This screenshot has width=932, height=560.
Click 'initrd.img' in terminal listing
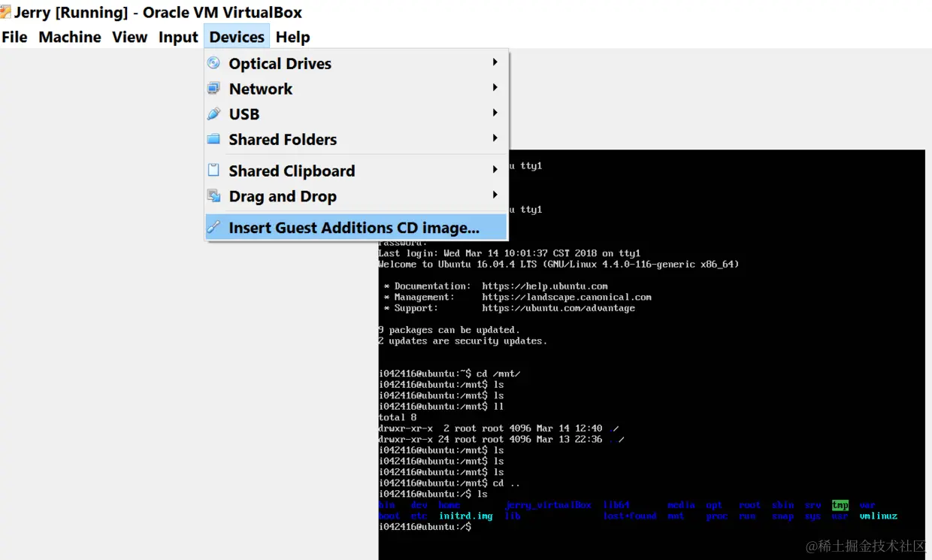[x=466, y=516]
